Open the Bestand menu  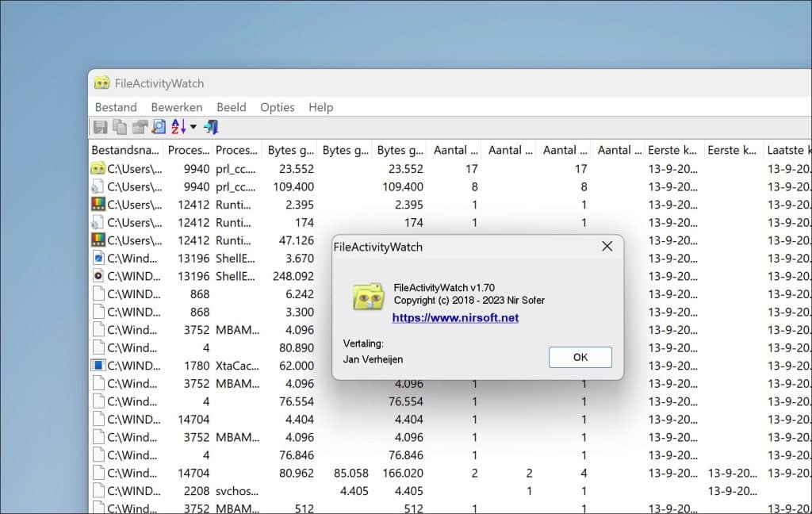pos(116,107)
